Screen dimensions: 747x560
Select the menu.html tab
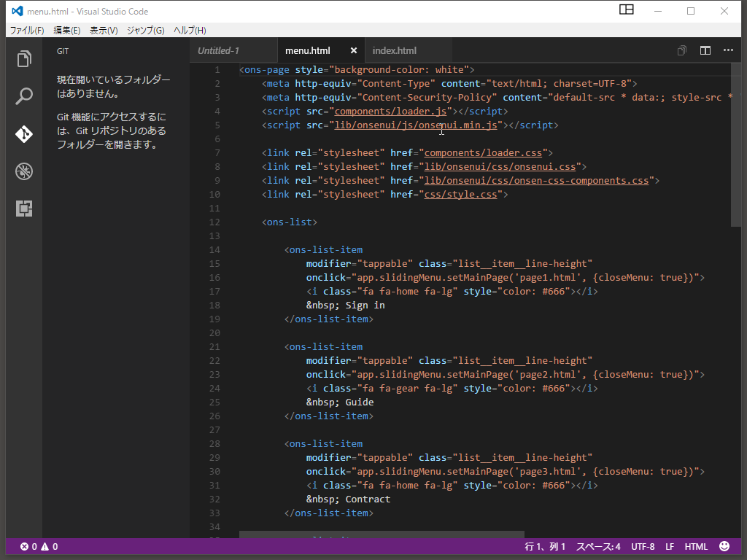[x=307, y=50]
